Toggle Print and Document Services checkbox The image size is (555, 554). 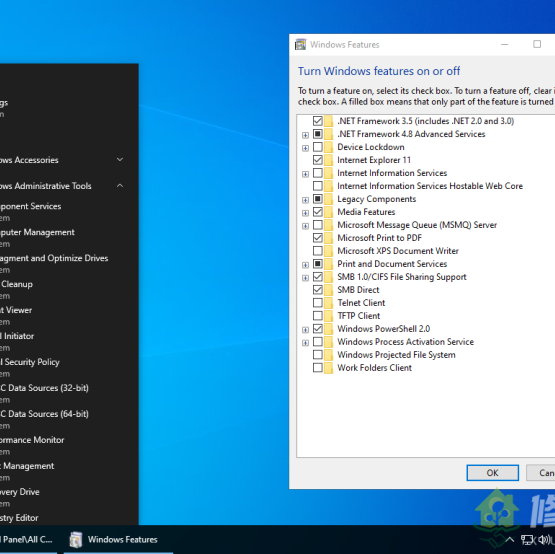coord(317,264)
